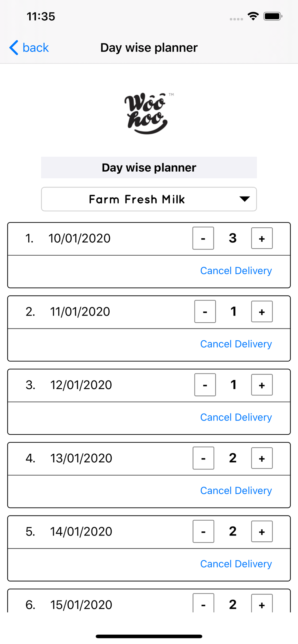Increase quantity for 10/01/2020
This screenshot has width=298, height=644.
pyautogui.click(x=262, y=239)
